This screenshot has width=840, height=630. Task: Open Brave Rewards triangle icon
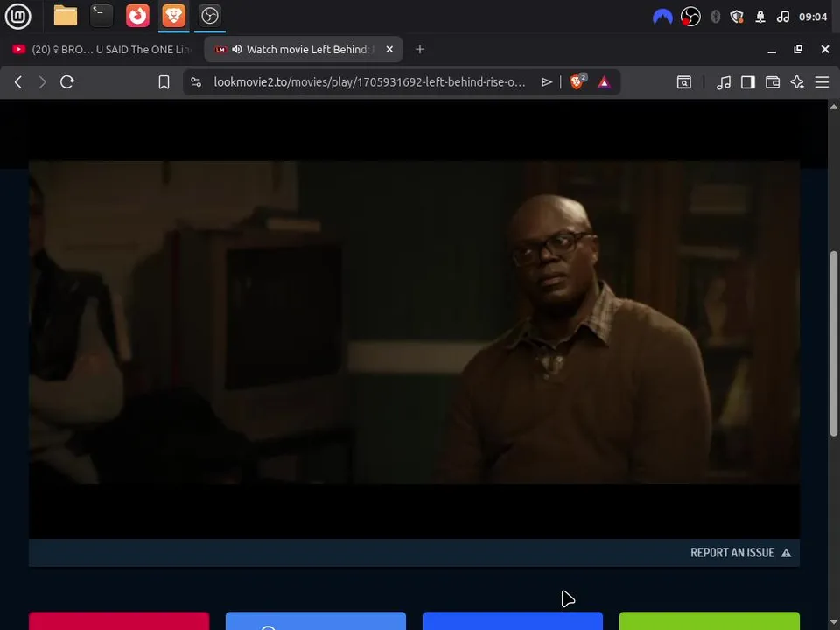pos(604,82)
